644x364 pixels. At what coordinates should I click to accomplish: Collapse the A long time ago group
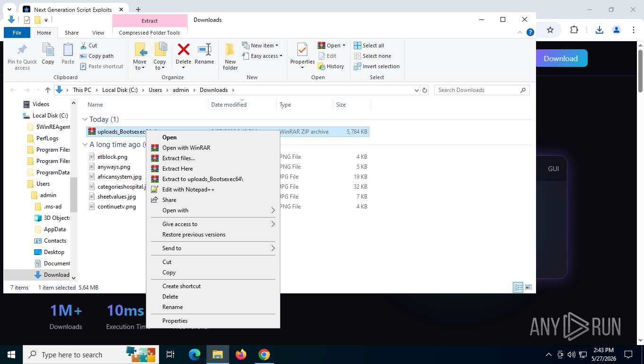[x=85, y=145]
